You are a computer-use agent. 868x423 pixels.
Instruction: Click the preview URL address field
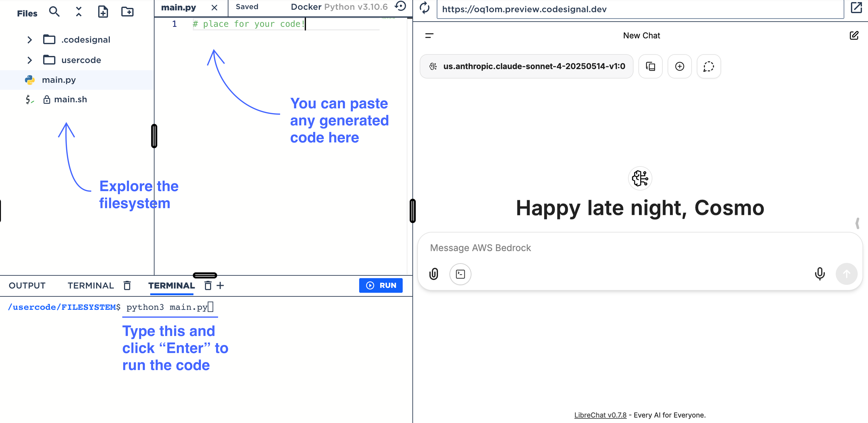[640, 9]
